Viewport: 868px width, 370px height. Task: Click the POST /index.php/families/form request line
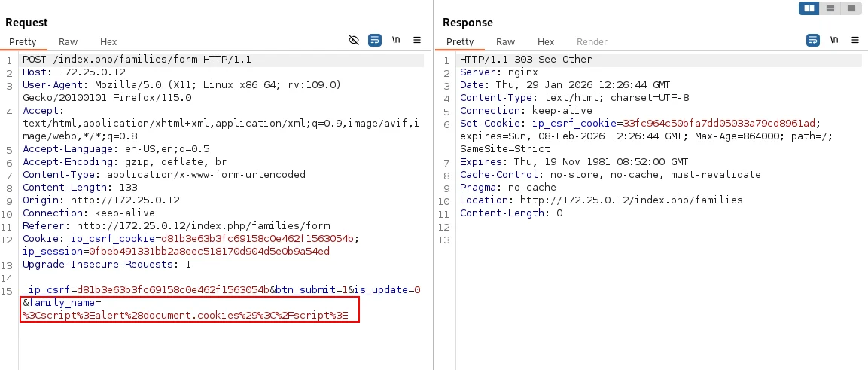(x=137, y=60)
